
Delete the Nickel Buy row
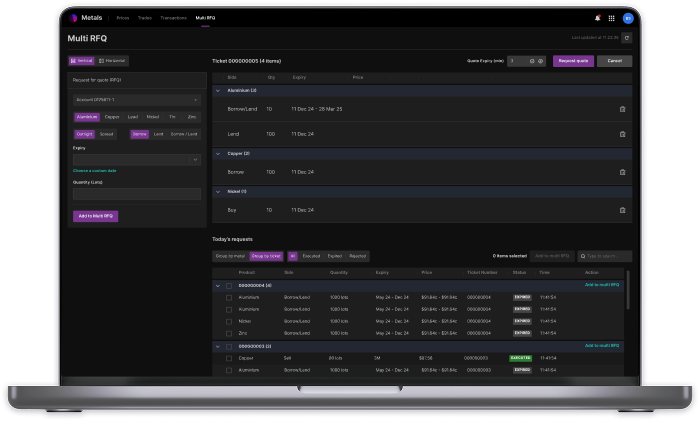tap(622, 210)
